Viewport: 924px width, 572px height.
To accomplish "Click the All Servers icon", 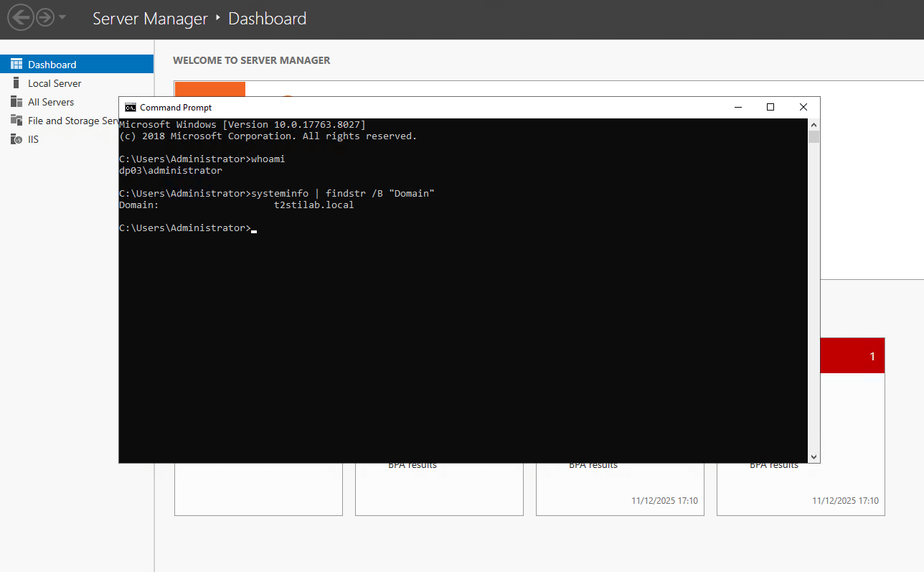I will [16, 102].
